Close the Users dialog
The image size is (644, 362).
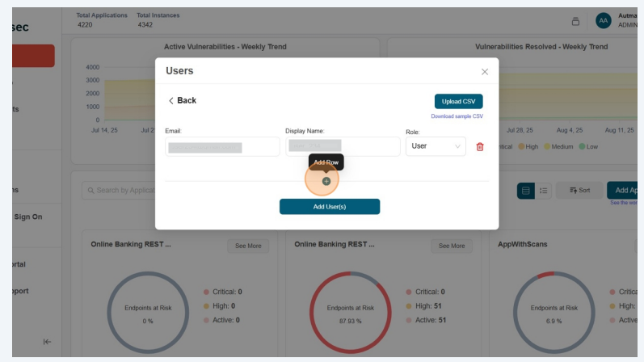coord(485,72)
